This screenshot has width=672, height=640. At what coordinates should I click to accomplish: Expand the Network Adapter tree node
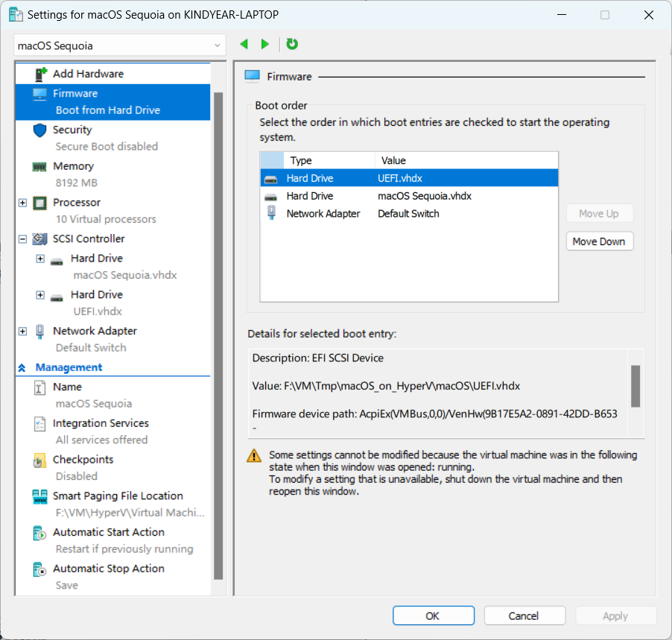click(22, 332)
